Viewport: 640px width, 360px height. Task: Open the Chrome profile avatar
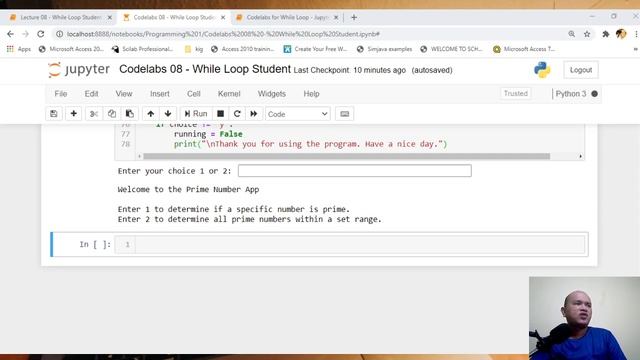click(621, 34)
